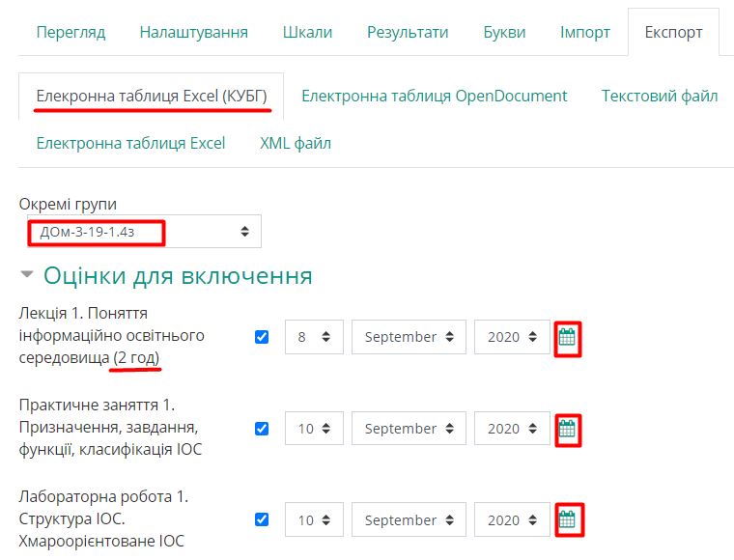Open the Імпорт tab
Image resolution: width=734 pixels, height=560 pixels.
pyautogui.click(x=585, y=32)
